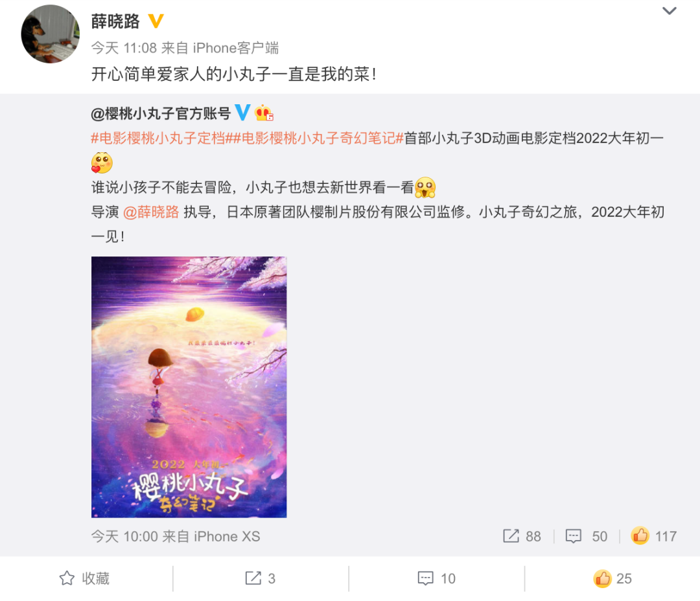
Task: Open the @樱桃小丸子官方账号 profile link
Action: [x=161, y=113]
